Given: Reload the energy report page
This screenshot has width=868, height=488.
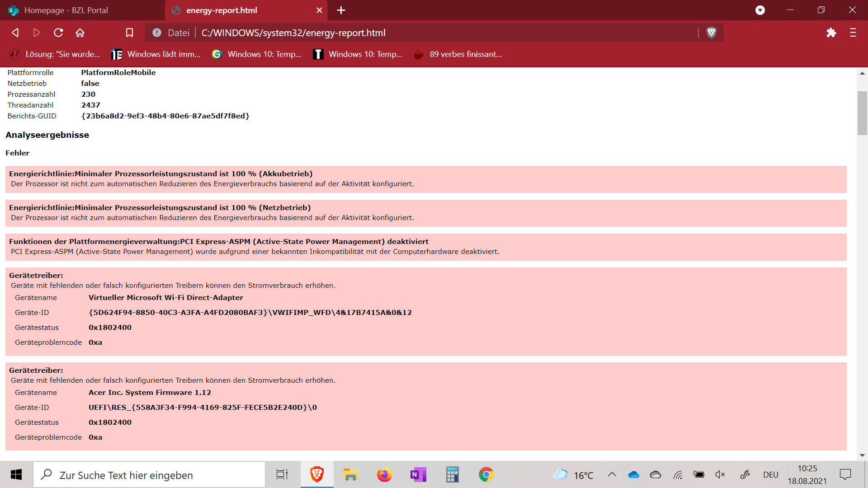Looking at the screenshot, I should click(x=58, y=33).
